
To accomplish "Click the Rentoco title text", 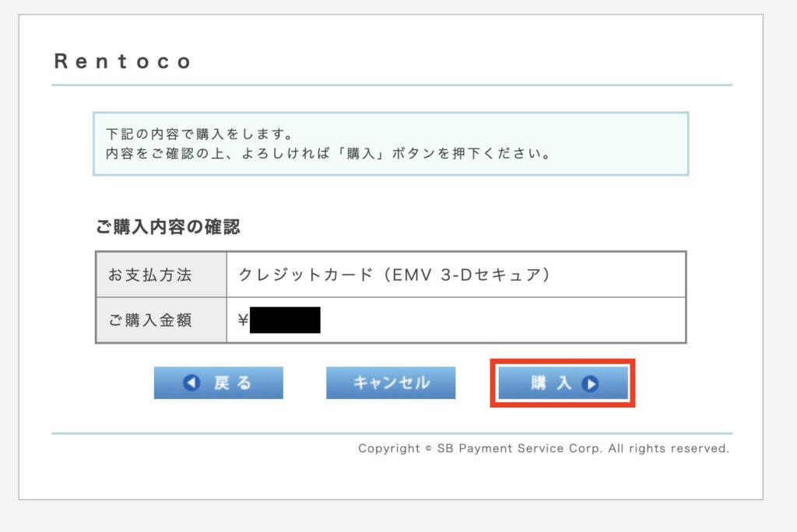I will 122,61.
